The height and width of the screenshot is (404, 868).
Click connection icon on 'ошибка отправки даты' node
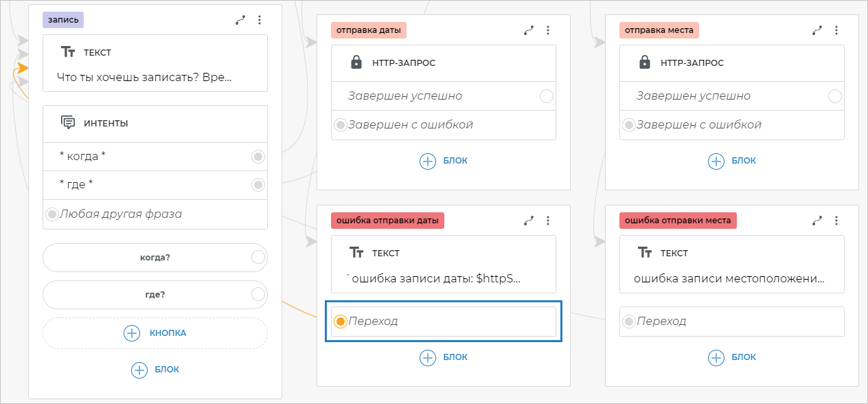click(x=528, y=221)
